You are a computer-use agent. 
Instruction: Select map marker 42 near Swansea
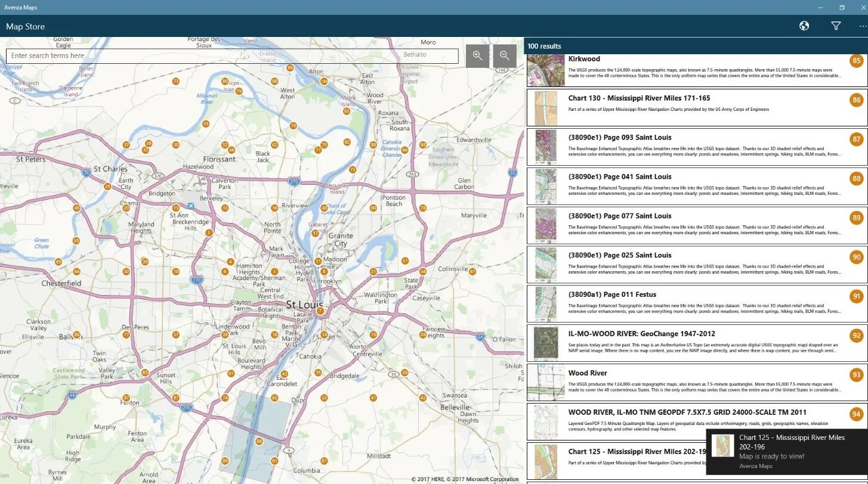(x=422, y=398)
